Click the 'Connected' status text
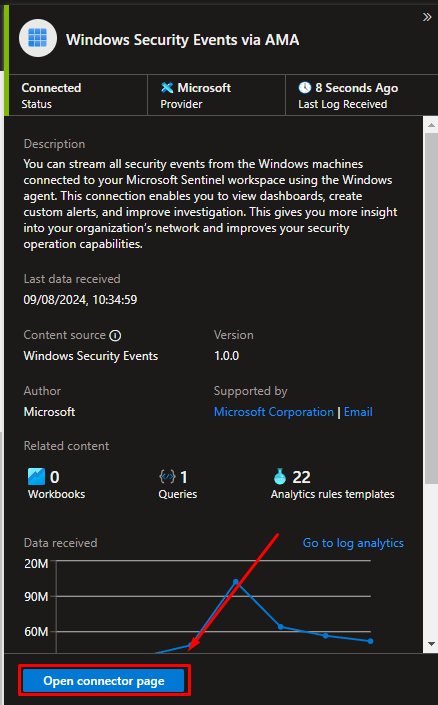Screen dimensions: 438x705 pyautogui.click(x=51, y=88)
